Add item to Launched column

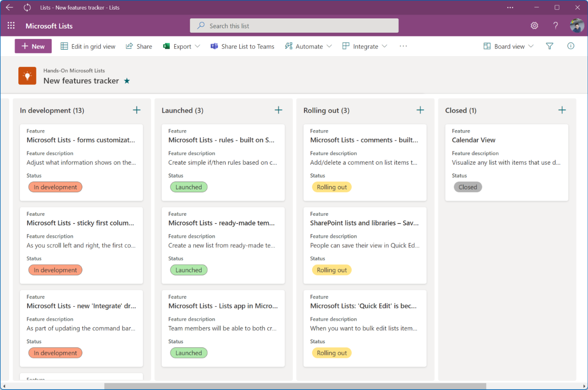click(x=278, y=110)
